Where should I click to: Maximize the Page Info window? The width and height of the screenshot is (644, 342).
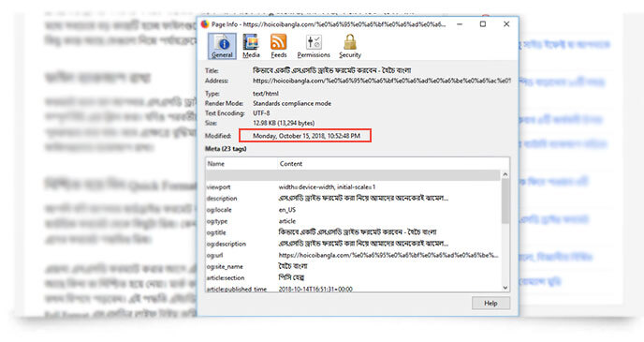point(483,24)
